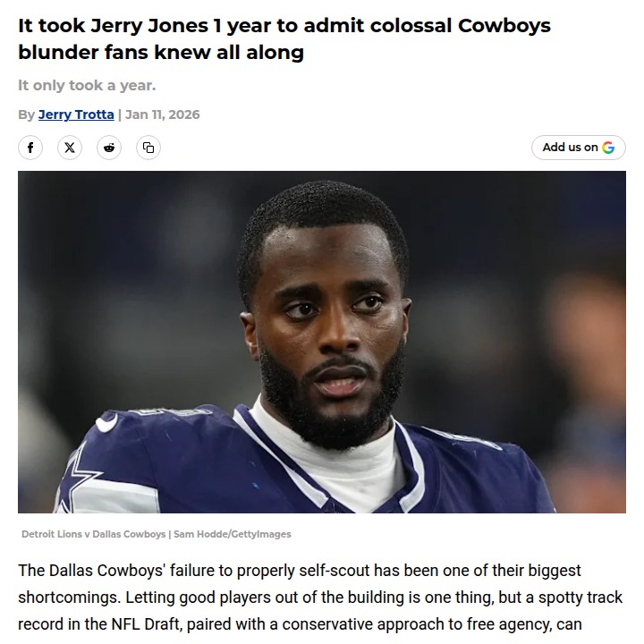Click the Add us on button
This screenshot has width=644, height=644.
[x=579, y=148]
